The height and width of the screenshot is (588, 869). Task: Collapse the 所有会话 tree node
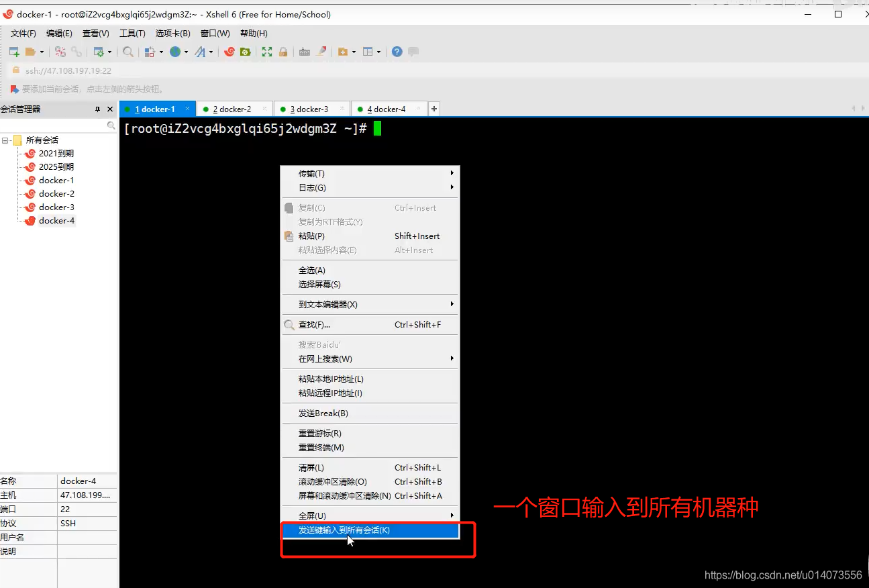tap(5, 140)
